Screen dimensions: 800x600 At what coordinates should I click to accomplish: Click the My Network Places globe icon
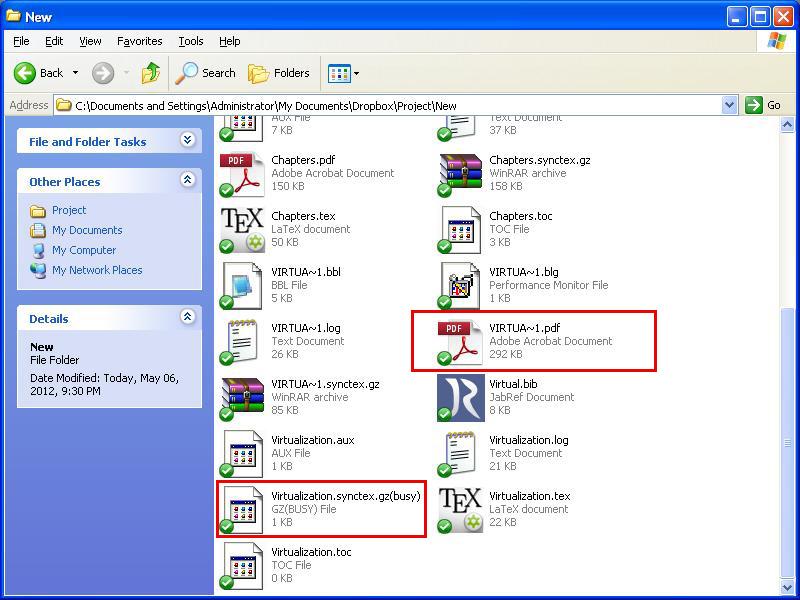[x=38, y=270]
